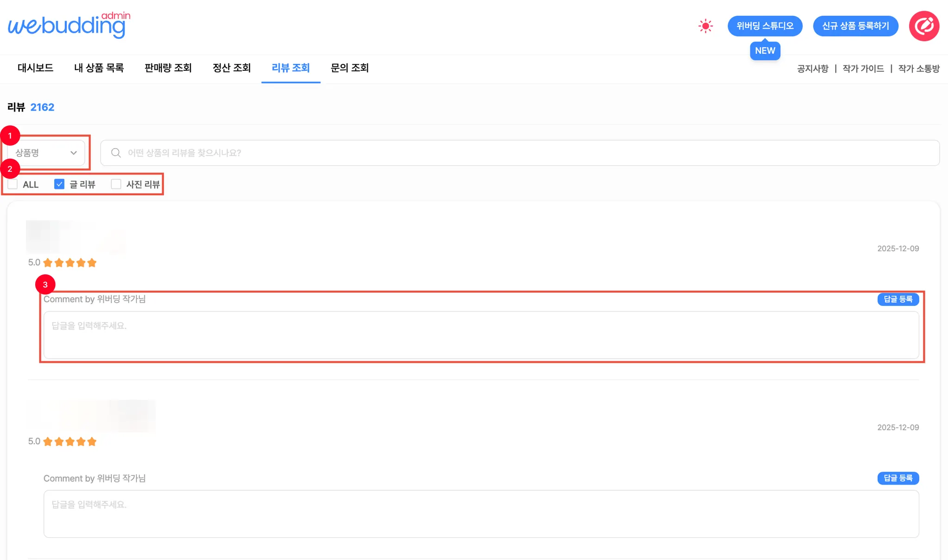Image resolution: width=948 pixels, height=560 pixels.
Task: Click first review's star rating
Action: point(69,263)
